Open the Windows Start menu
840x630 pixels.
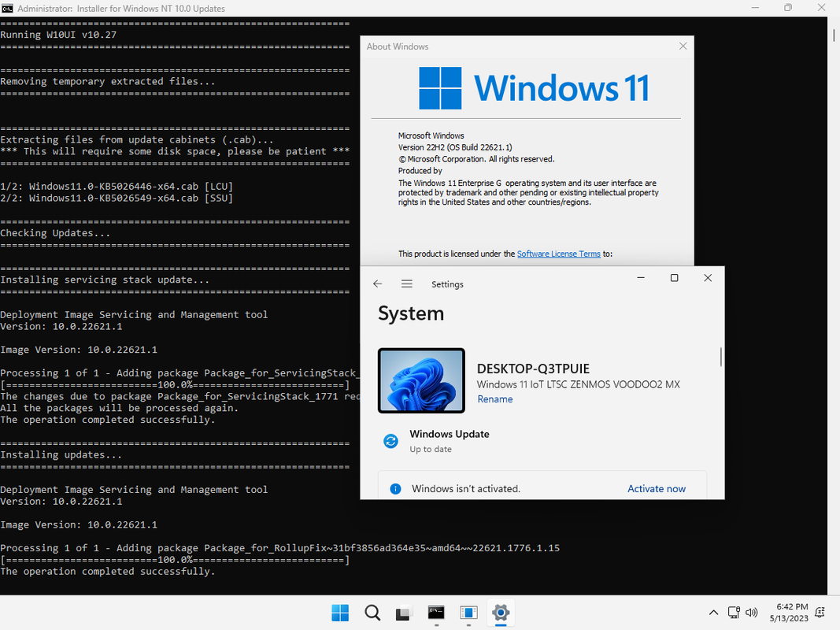(340, 613)
